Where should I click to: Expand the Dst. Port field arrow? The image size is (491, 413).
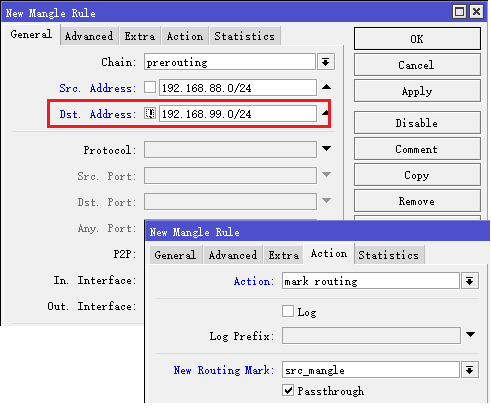coord(327,200)
